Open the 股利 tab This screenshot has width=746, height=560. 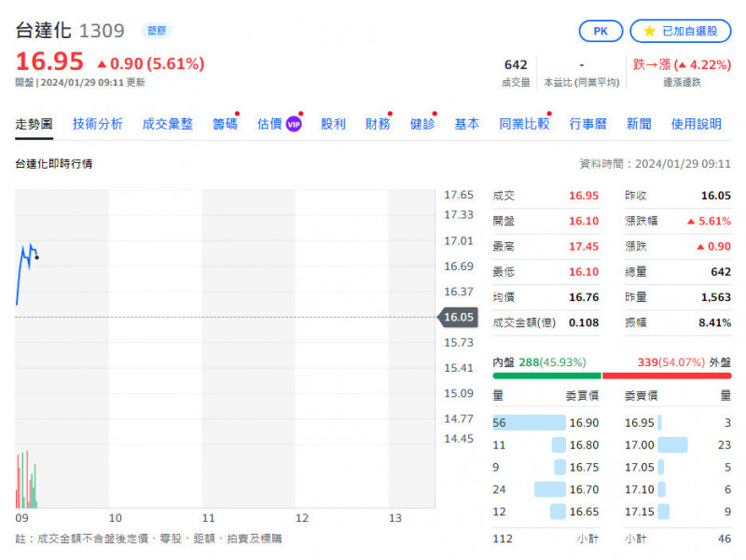point(333,124)
